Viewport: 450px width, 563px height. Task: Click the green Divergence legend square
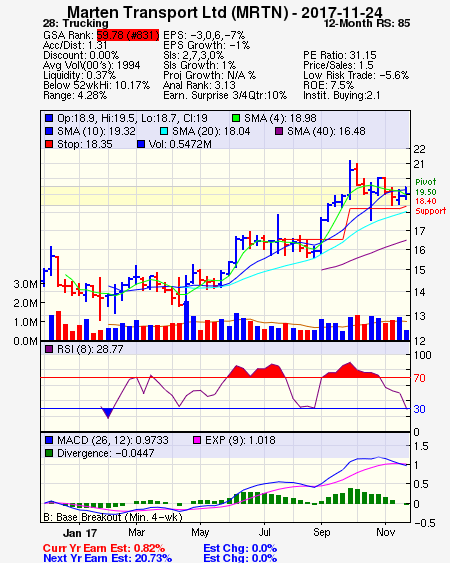coord(49,453)
